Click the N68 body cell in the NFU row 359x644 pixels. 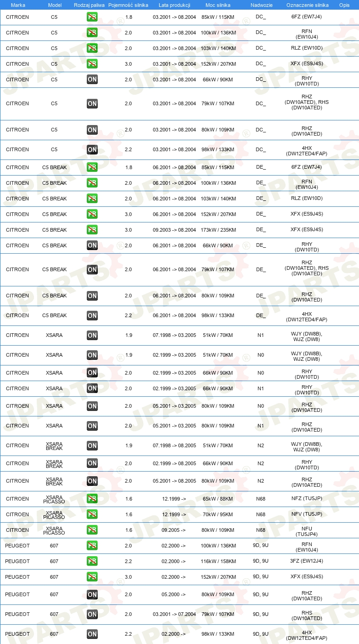pyautogui.click(x=261, y=530)
